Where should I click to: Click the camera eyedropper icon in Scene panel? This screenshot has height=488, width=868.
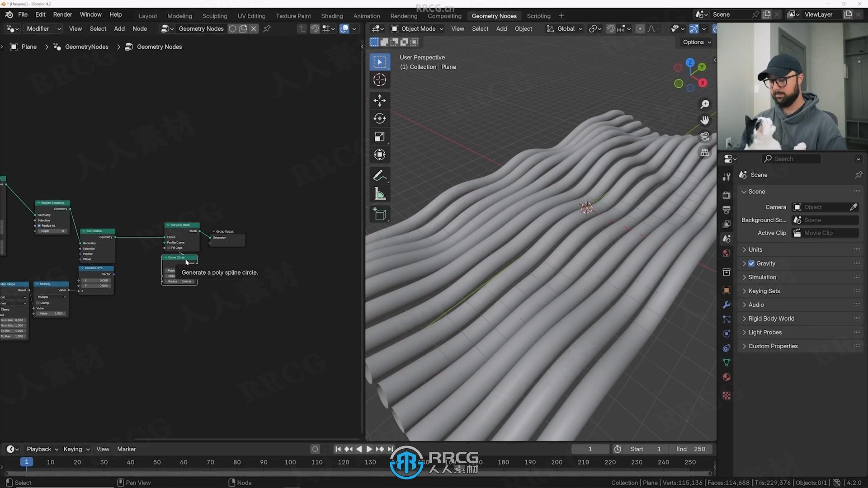pos(853,207)
